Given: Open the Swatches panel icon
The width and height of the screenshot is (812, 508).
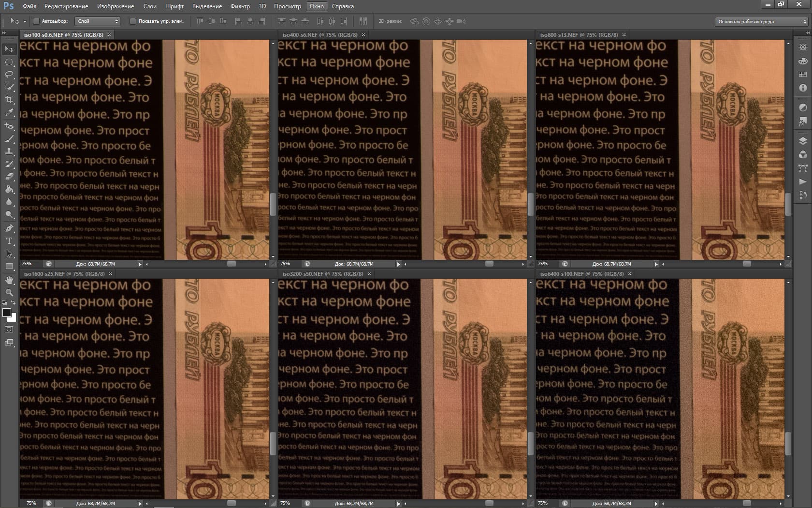Looking at the screenshot, I should (803, 75).
